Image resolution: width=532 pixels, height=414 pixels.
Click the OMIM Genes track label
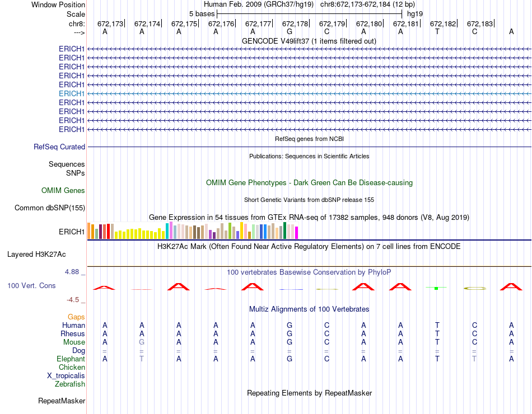63,191
